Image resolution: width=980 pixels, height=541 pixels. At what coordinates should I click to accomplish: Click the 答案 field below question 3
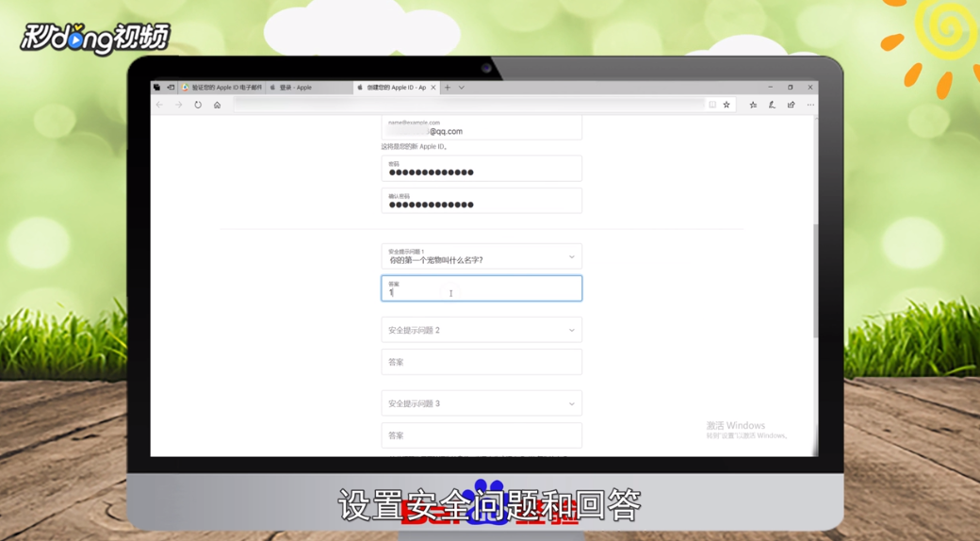482,435
